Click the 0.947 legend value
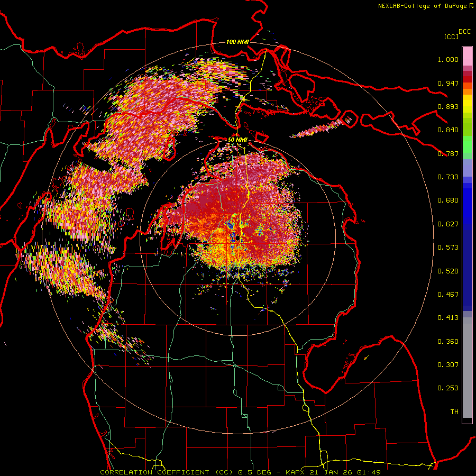The image size is (476, 476). pos(448,83)
